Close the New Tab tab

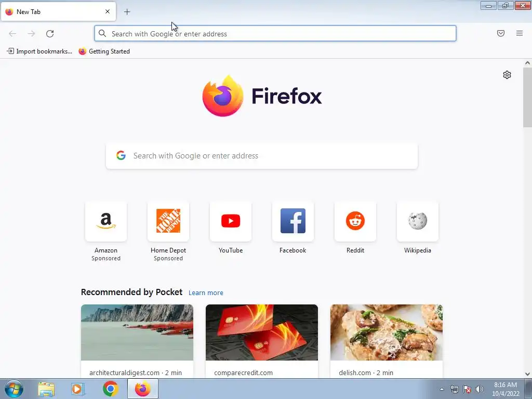click(x=108, y=11)
